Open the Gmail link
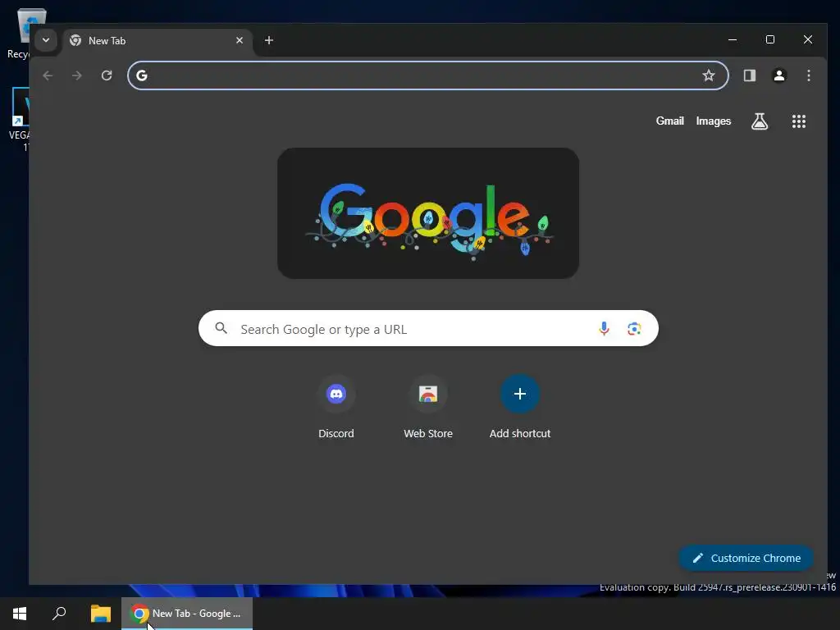The width and height of the screenshot is (840, 630). pos(669,121)
